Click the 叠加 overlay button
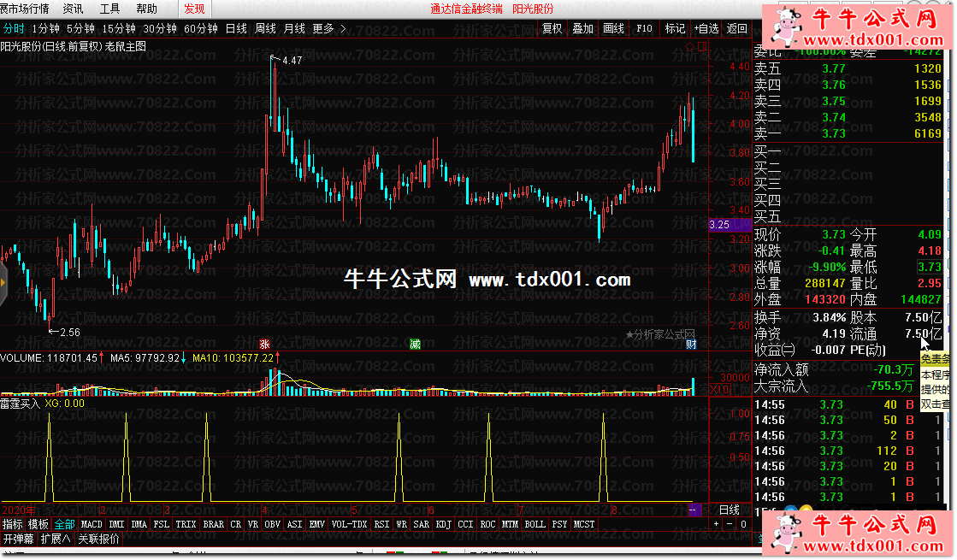The image size is (957, 560). point(583,29)
